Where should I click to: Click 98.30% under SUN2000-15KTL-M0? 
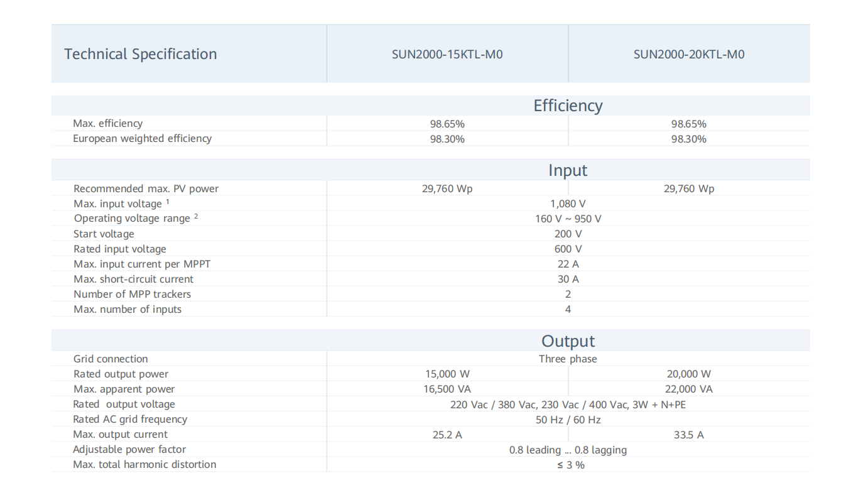click(x=447, y=139)
